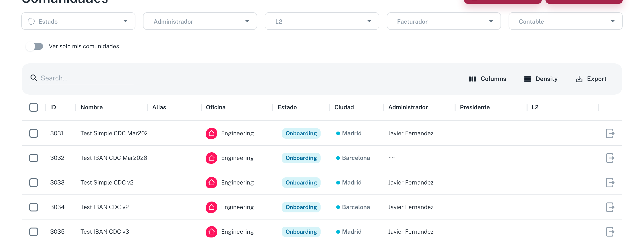Click the Engineering office icon in row 3031
The height and width of the screenshot is (246, 644).
[211, 133]
